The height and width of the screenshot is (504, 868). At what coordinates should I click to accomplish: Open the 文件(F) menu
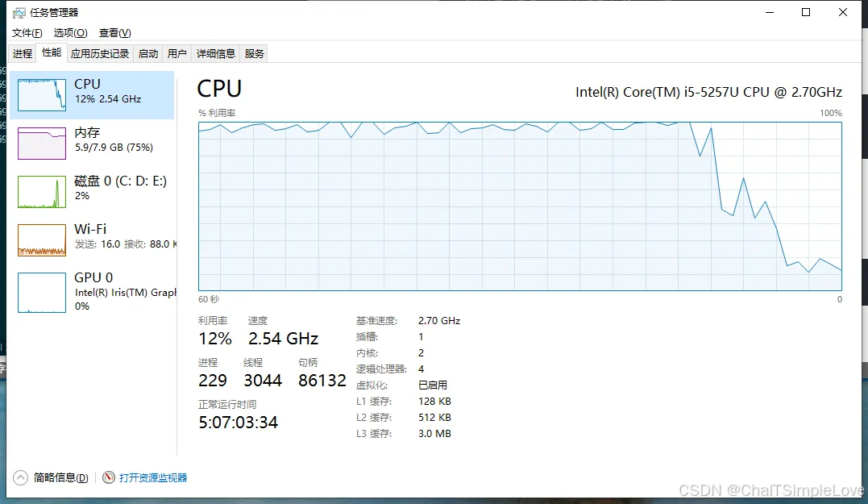(x=27, y=33)
